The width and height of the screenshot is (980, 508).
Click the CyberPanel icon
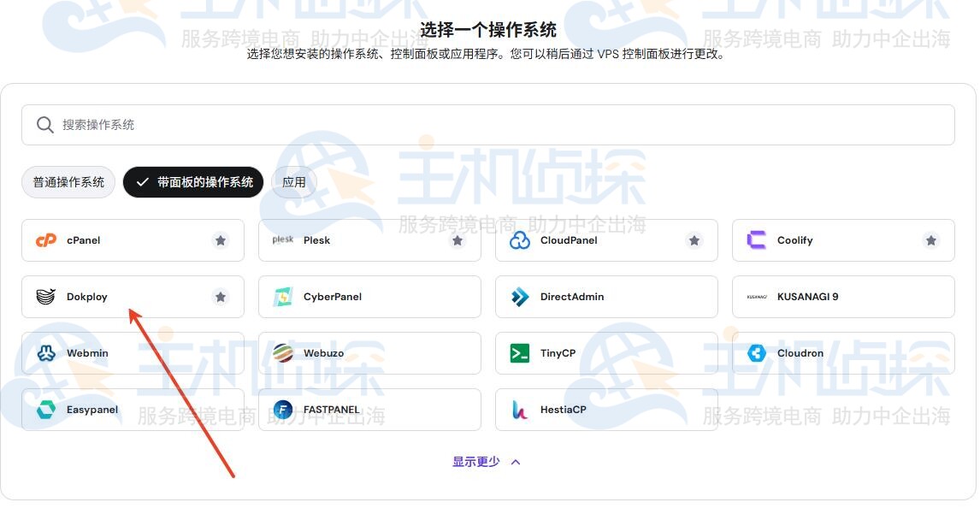point(283,297)
